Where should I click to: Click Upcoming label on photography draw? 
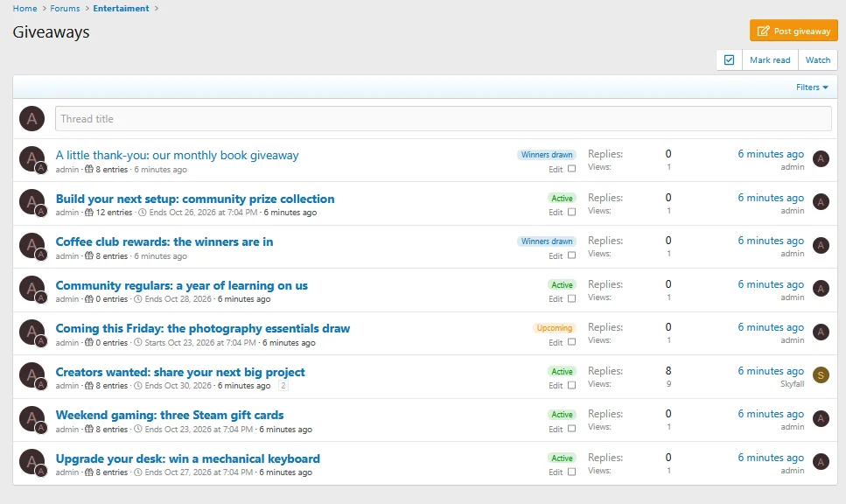[554, 328]
